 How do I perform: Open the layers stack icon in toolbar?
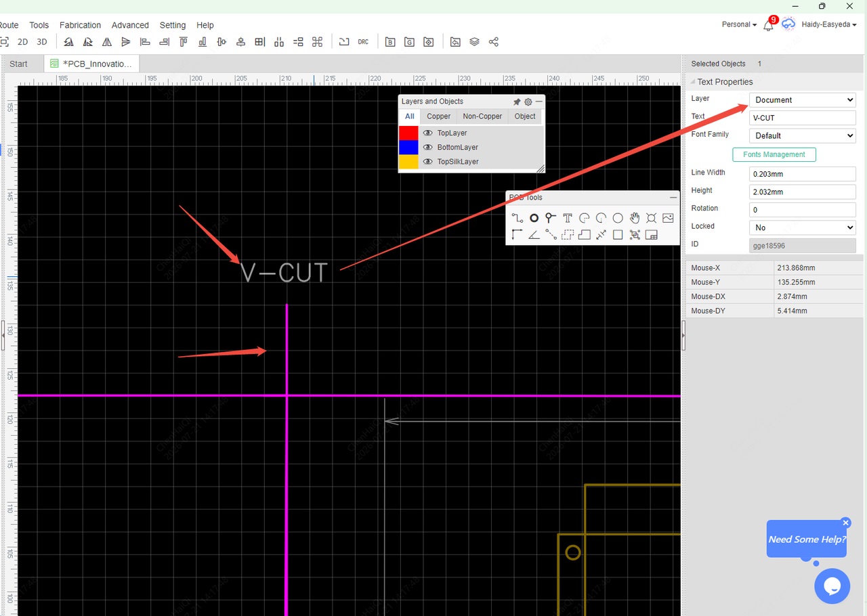[x=474, y=42]
